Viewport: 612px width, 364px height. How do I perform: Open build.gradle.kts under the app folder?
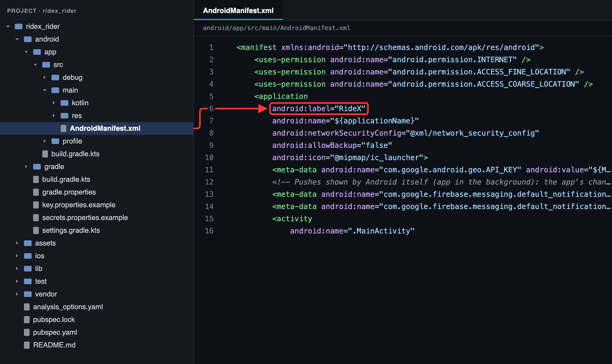tap(75, 154)
